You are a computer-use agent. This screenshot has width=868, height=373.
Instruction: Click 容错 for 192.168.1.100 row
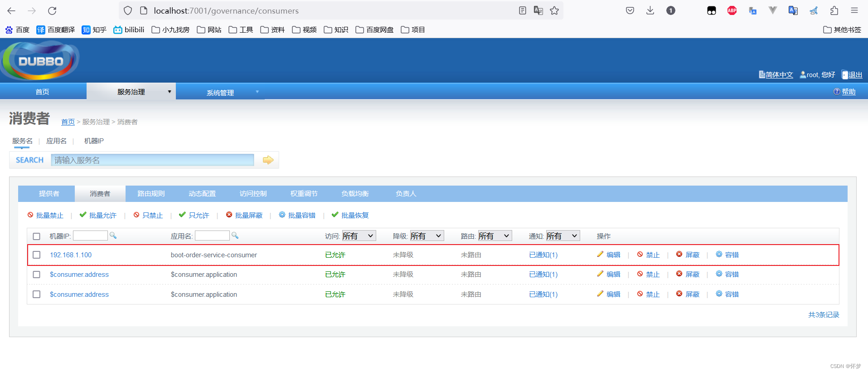727,255
